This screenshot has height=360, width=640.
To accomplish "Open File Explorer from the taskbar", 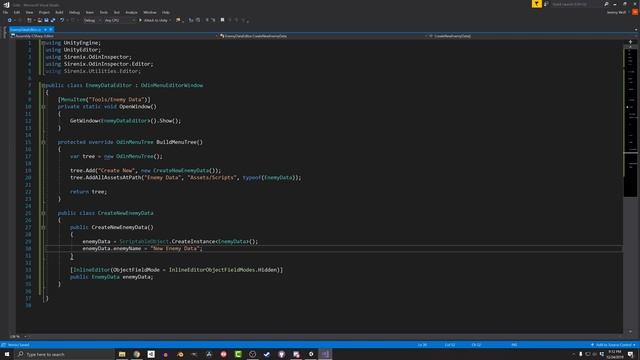I will pos(122,354).
